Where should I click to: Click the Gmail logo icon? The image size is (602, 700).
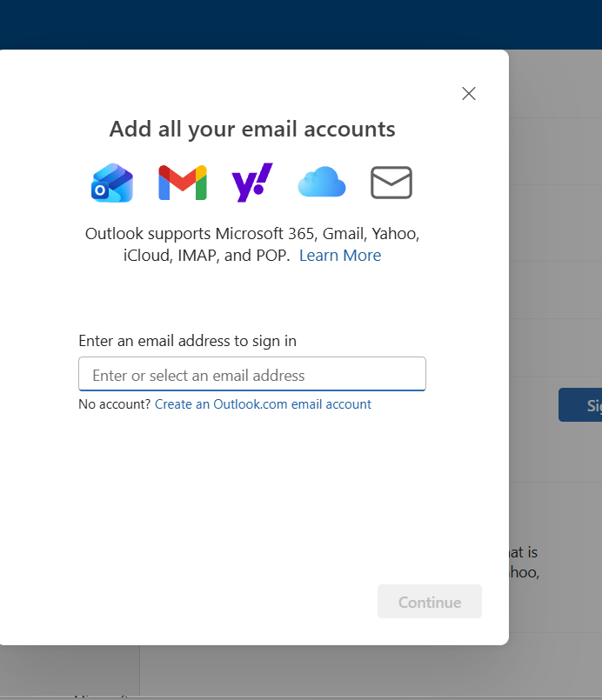click(183, 183)
